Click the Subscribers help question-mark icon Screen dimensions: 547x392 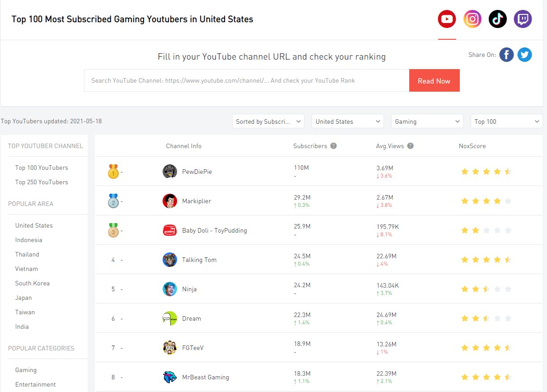tap(333, 146)
